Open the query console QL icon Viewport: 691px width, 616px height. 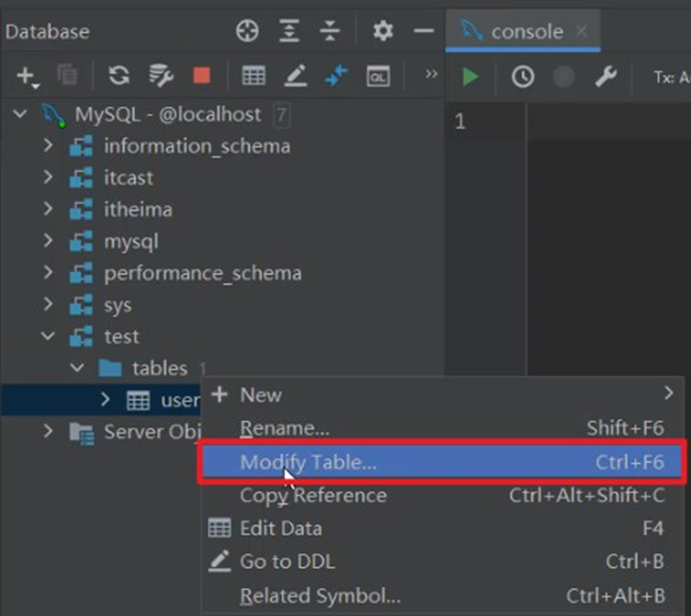[x=377, y=77]
